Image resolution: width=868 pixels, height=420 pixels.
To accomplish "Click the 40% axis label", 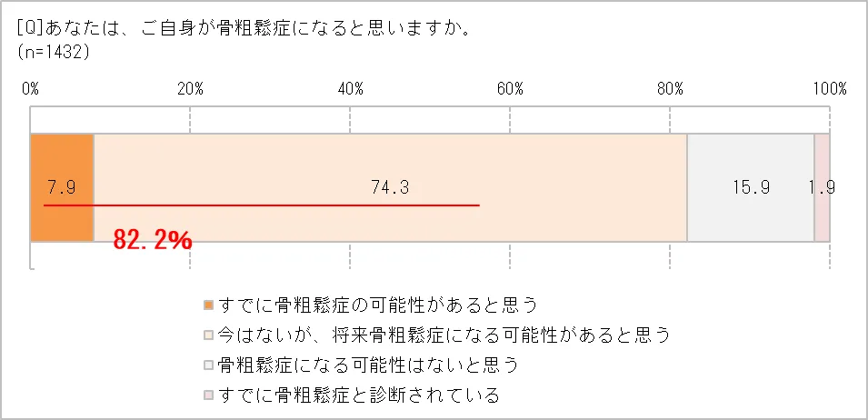I will (350, 89).
